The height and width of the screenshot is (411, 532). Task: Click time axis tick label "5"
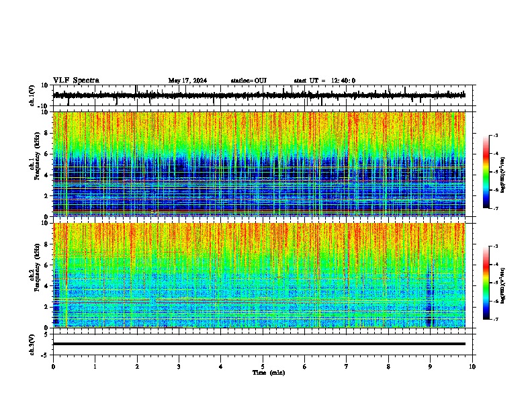(x=263, y=367)
